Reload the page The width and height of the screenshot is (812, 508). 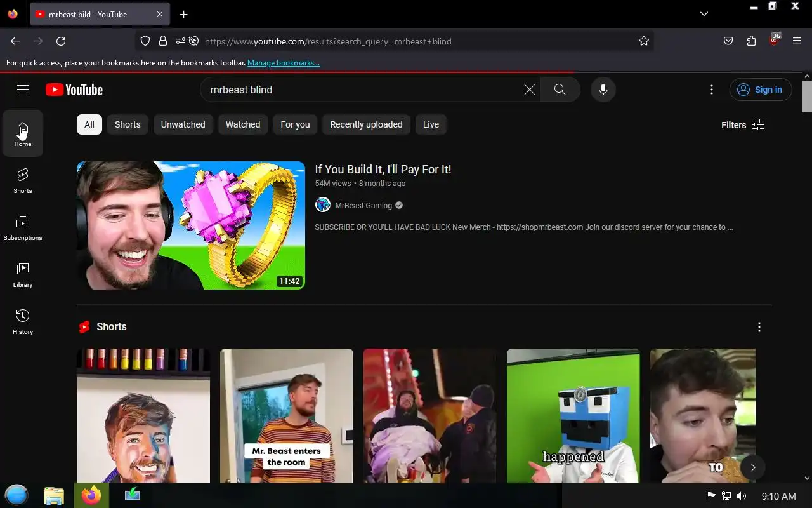[61, 41]
